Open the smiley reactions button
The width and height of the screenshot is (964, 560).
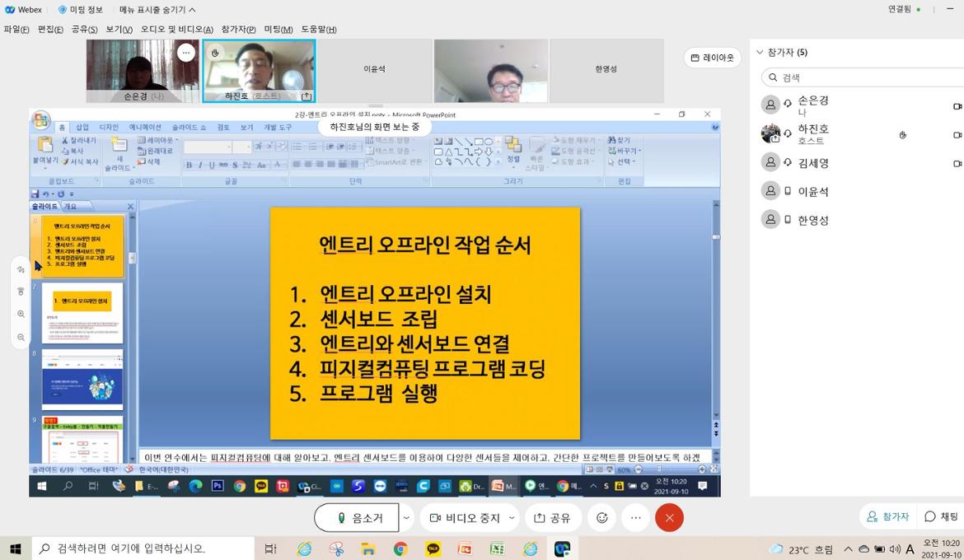pos(602,517)
